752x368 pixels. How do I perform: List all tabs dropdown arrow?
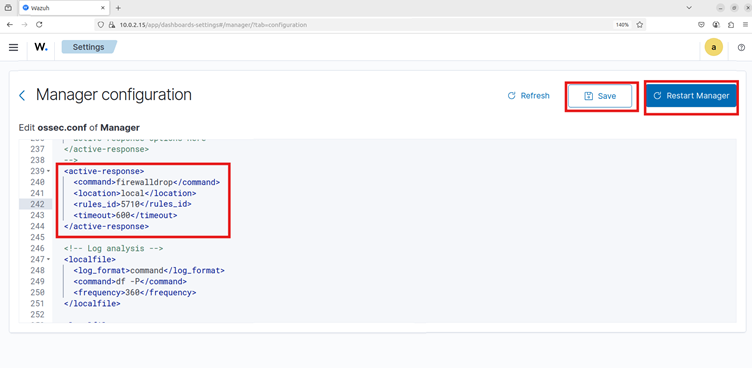689,8
